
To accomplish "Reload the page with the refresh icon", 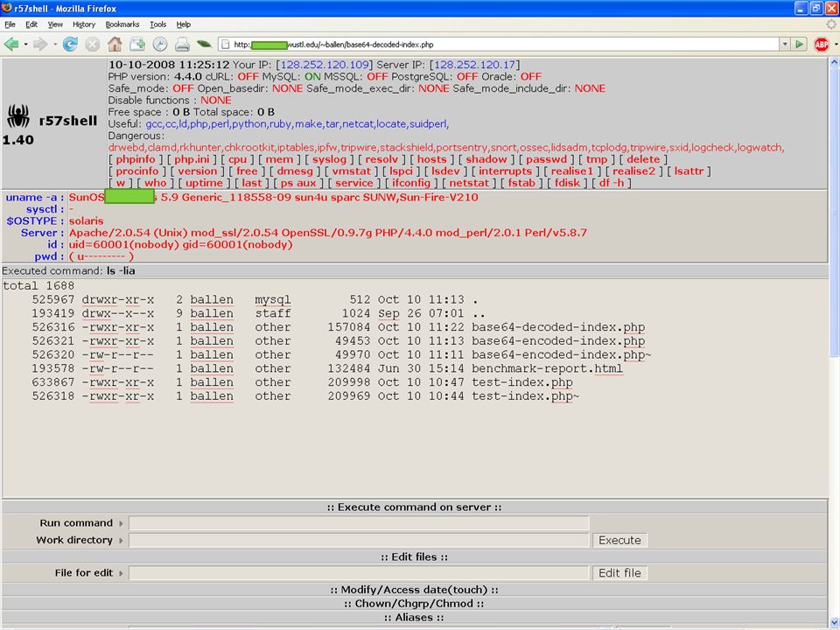I will pos(70,45).
